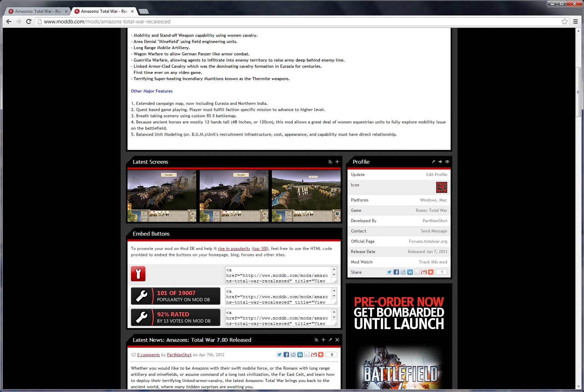The height and width of the screenshot is (392, 584).
Task: Share via Gmail in Profile Share row
Action: [x=424, y=272]
